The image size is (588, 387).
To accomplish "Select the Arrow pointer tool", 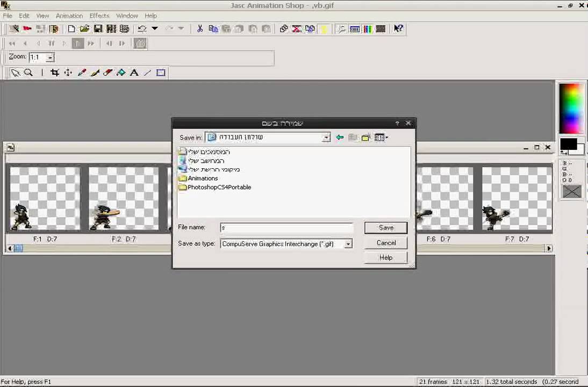I will coord(15,73).
